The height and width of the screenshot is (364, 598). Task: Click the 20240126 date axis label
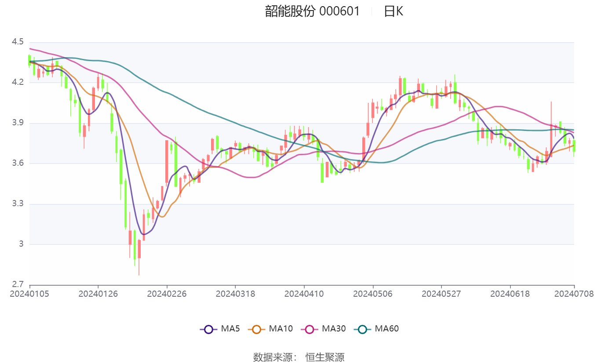(x=98, y=294)
